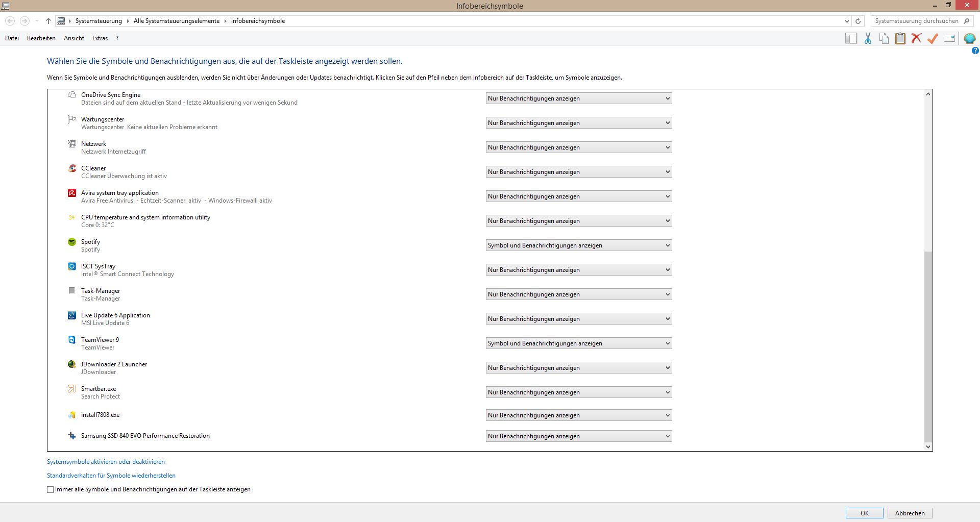The image size is (980, 522).
Task: Click the install7808.exe icon
Action: tap(72, 415)
